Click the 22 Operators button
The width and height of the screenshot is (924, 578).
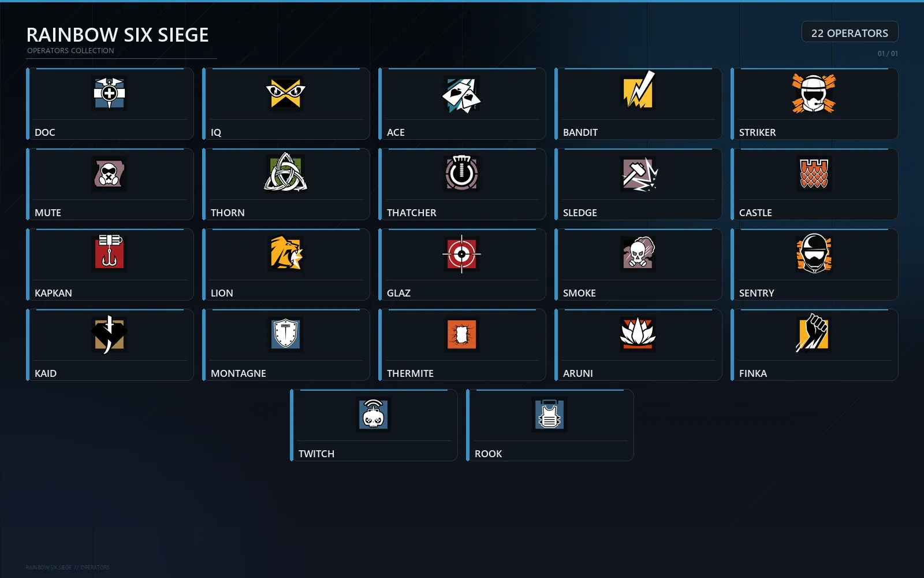pyautogui.click(x=850, y=32)
